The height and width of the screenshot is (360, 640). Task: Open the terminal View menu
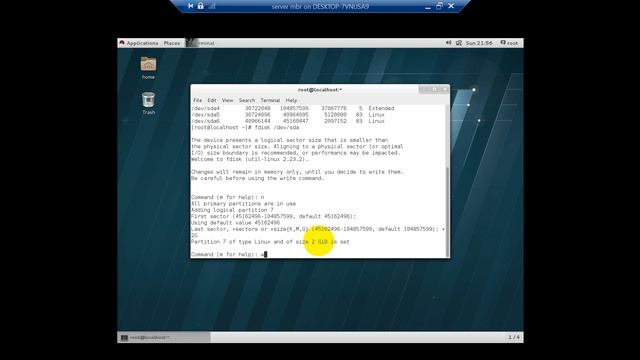click(x=227, y=100)
